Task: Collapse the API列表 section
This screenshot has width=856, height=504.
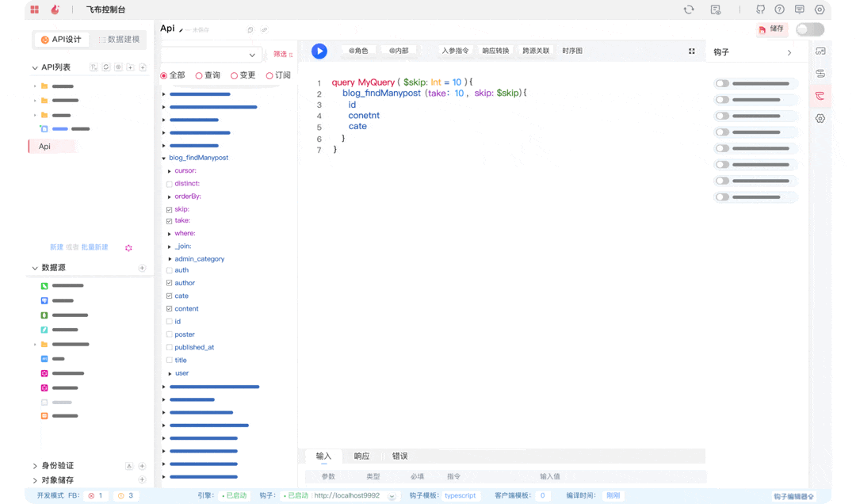Action: pyautogui.click(x=35, y=67)
